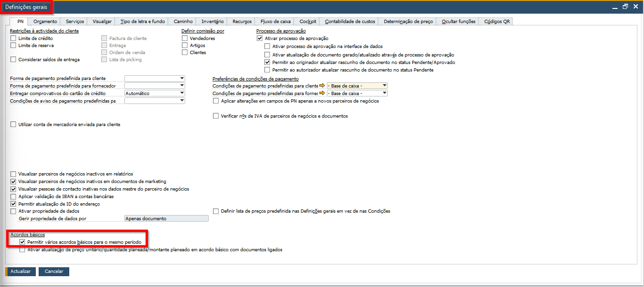
Task: Go to the Contabilidade de custos tab
Action: point(350,22)
